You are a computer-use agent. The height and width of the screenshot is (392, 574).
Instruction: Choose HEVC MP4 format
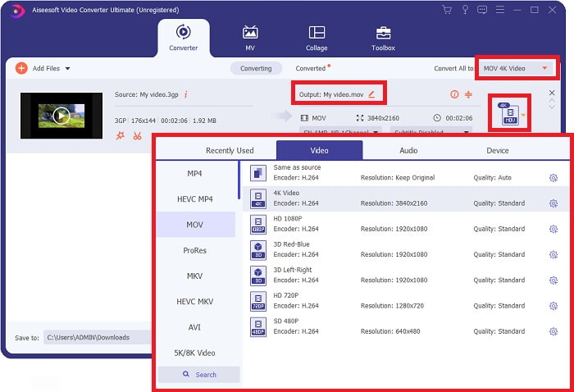(x=195, y=199)
